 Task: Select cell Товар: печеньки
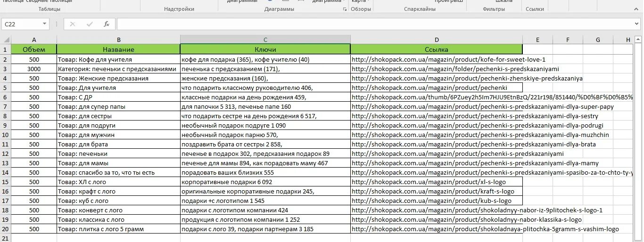coord(119,153)
